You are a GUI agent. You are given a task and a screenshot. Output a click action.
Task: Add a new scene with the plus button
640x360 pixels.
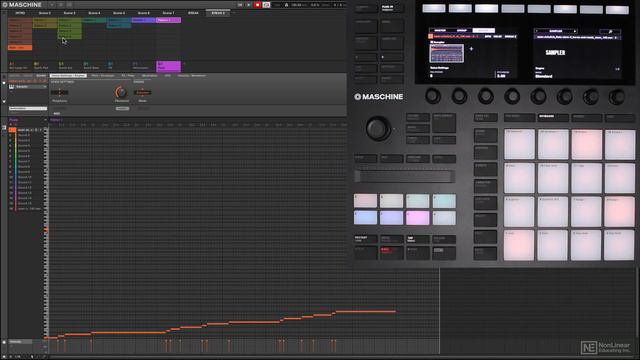click(x=234, y=13)
